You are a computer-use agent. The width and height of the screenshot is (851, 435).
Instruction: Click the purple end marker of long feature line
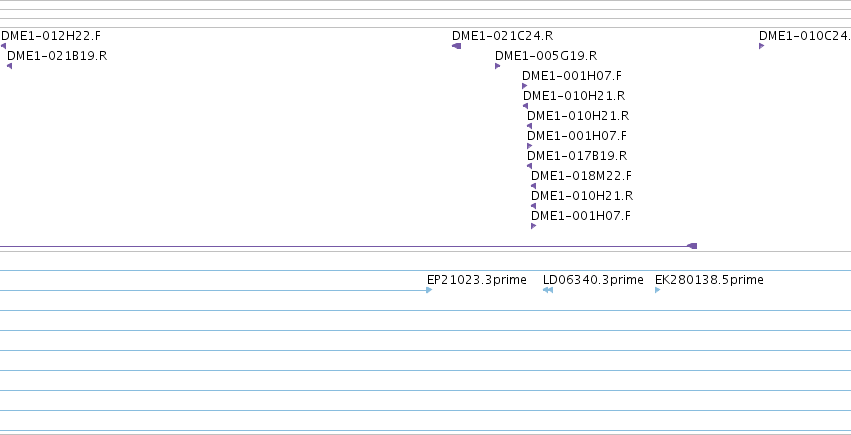[x=692, y=246]
